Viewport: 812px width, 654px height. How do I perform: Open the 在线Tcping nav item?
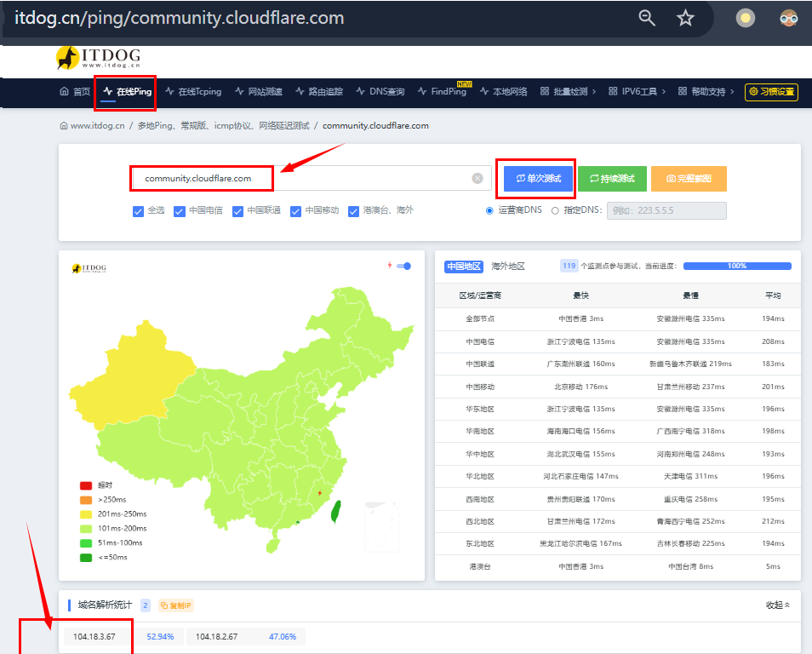193,92
